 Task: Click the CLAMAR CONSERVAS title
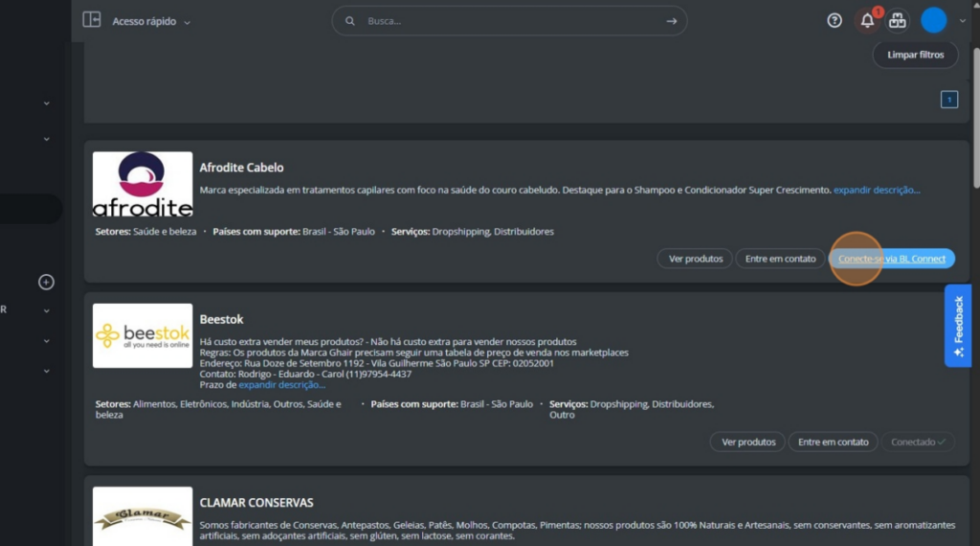(256, 502)
